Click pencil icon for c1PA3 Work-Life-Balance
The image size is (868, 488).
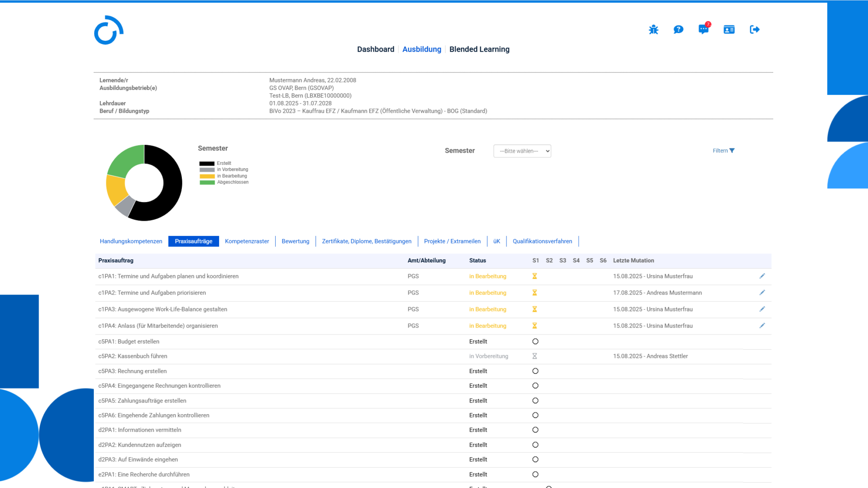pos(762,309)
